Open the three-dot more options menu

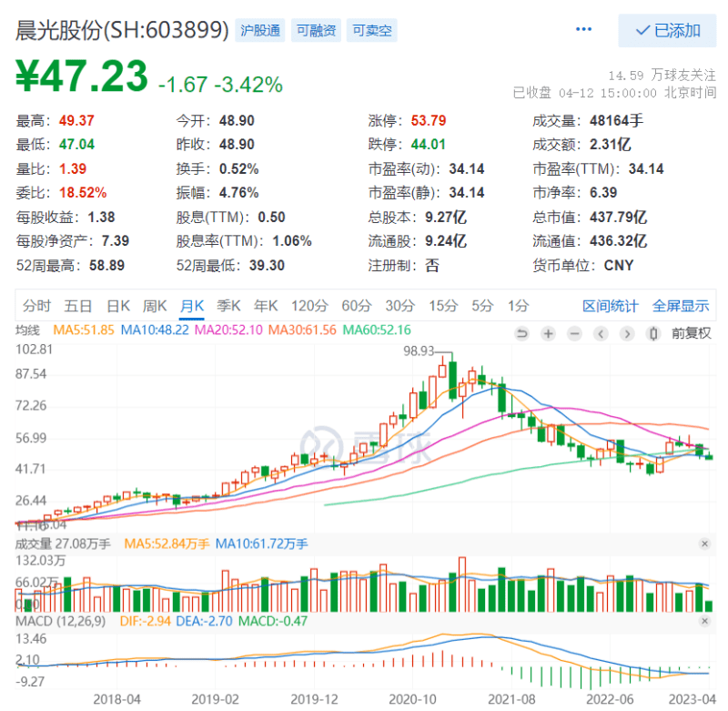[584, 29]
